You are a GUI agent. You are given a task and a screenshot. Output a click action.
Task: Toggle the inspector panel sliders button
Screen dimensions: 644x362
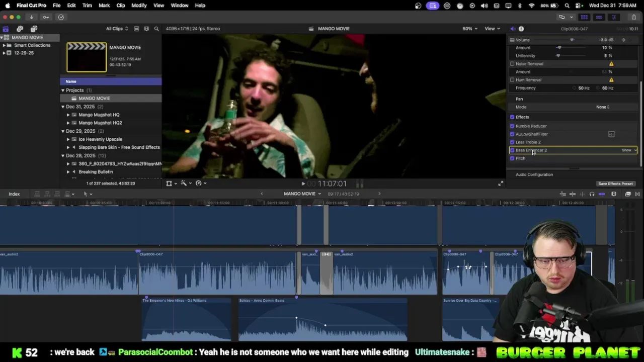(x=613, y=17)
